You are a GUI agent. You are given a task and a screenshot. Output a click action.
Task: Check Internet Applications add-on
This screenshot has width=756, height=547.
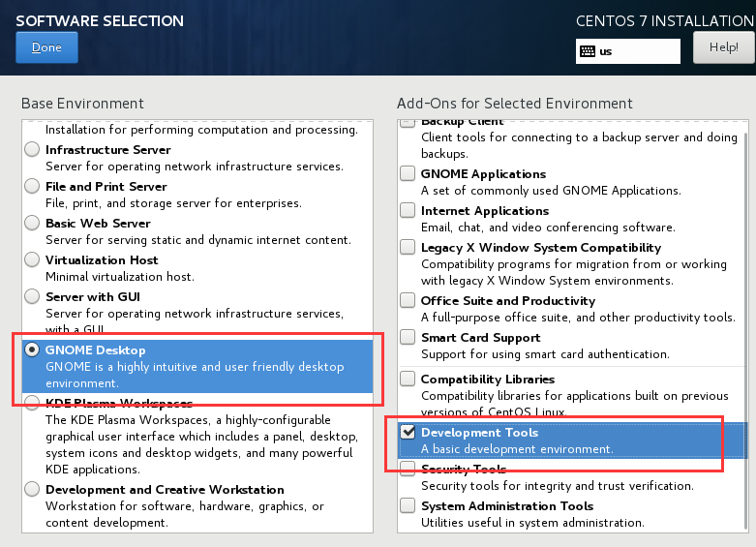point(408,210)
